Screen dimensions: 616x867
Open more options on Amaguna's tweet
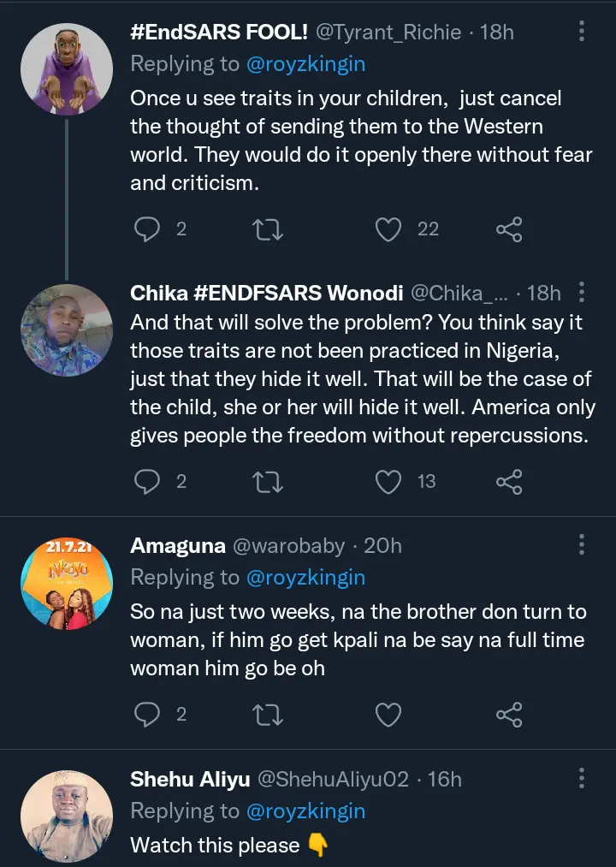[x=582, y=545]
